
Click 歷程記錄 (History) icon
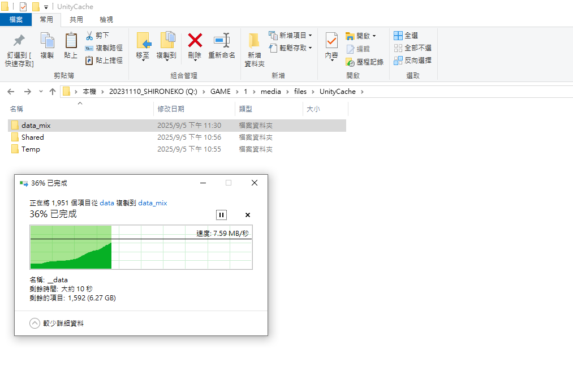350,62
